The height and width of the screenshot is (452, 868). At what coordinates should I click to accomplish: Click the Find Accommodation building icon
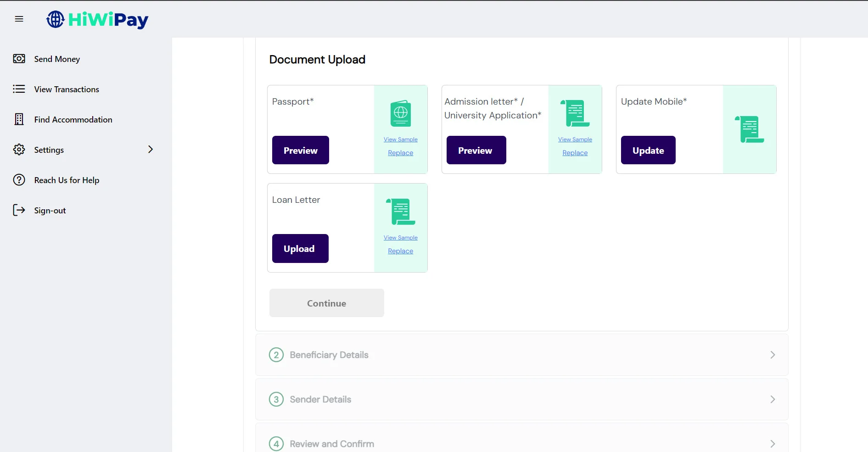(19, 119)
